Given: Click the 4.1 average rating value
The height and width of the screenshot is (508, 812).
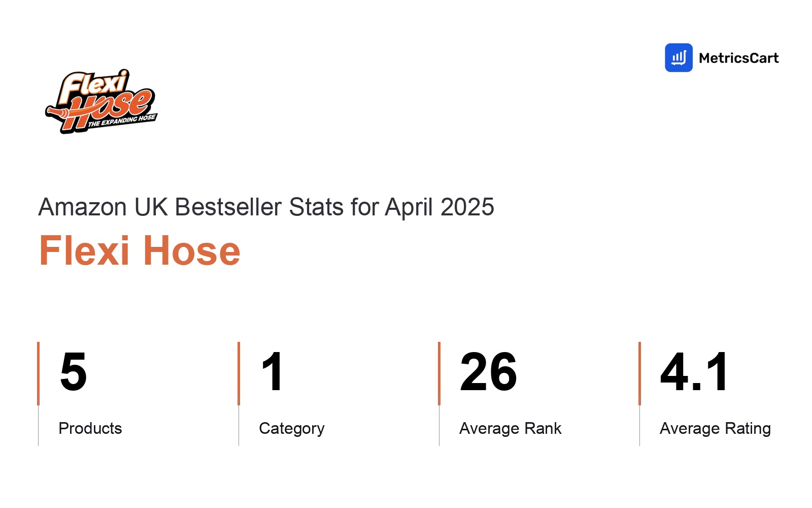Looking at the screenshot, I should click(694, 372).
